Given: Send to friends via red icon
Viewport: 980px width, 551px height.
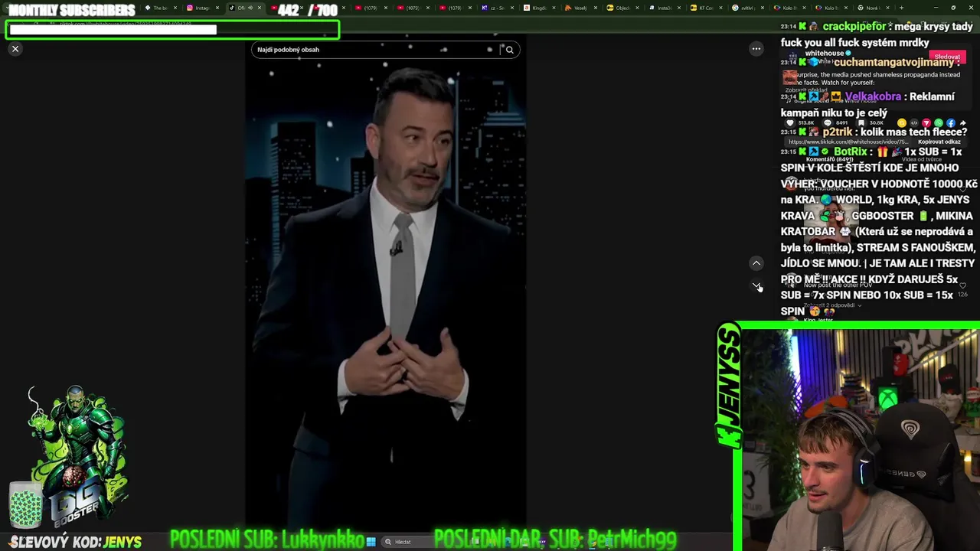Looking at the screenshot, I should click(x=926, y=123).
